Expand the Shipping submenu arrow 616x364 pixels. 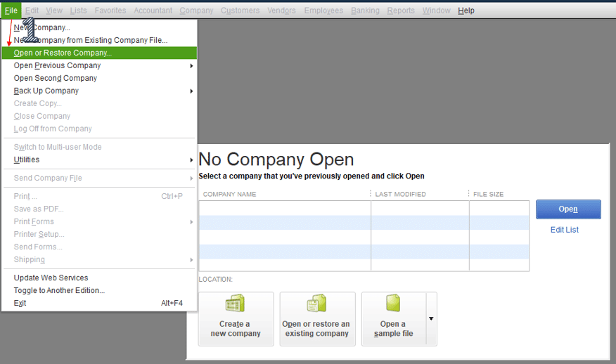pos(191,260)
